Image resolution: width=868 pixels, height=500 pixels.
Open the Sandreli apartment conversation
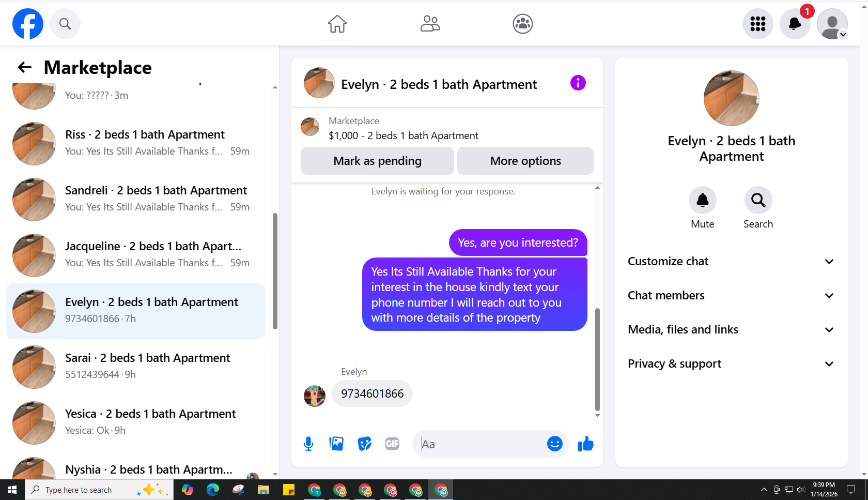136,199
